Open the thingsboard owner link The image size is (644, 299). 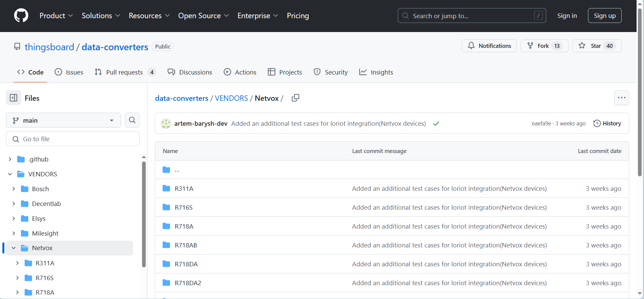(49, 47)
